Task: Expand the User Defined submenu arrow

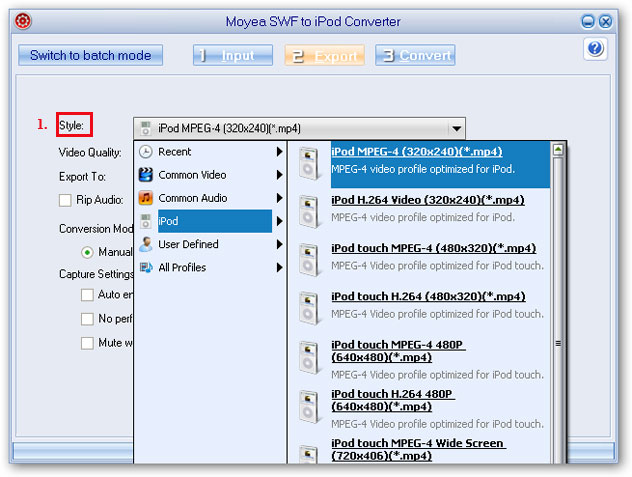Action: 279,244
